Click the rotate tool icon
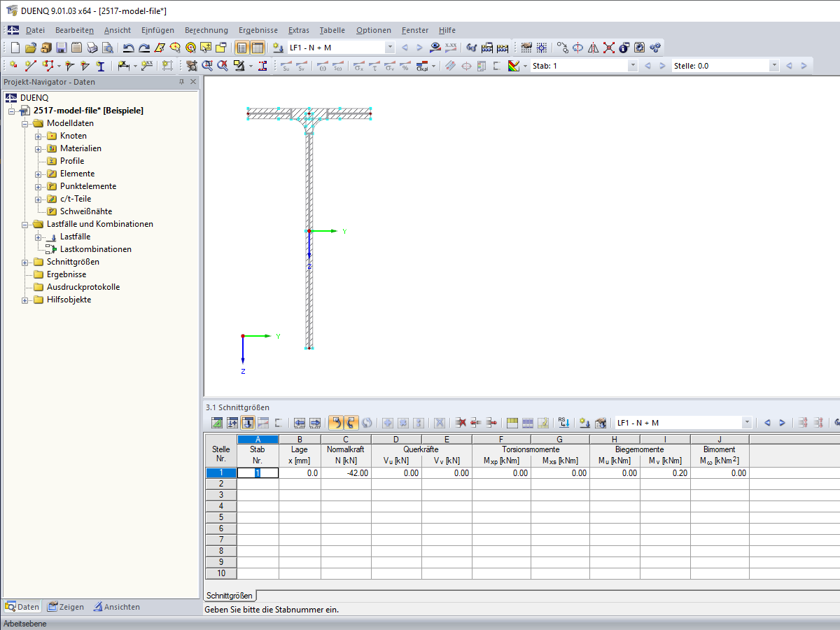Viewport: 840px width, 630px height. [578, 48]
